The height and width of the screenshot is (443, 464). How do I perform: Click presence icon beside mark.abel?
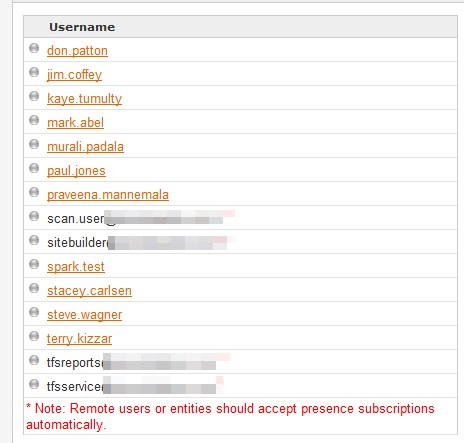click(x=34, y=120)
